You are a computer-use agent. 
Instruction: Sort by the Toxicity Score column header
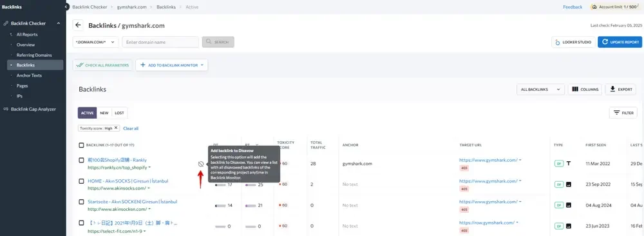285,144
